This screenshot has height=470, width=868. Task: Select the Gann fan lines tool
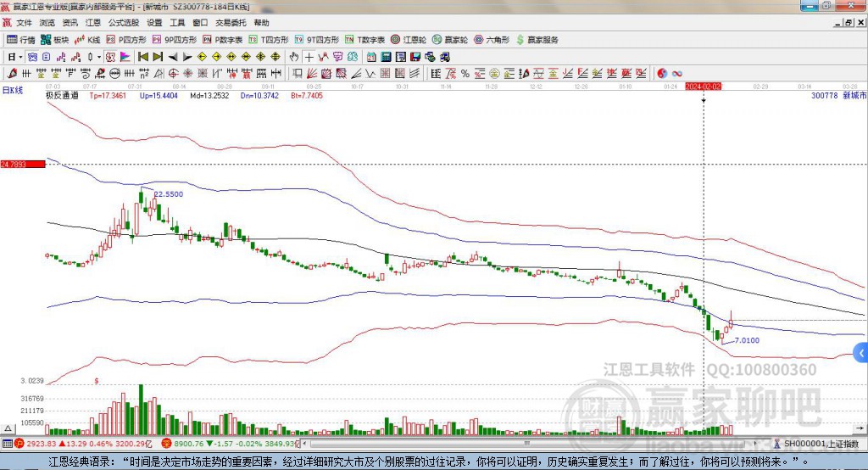tap(312, 73)
